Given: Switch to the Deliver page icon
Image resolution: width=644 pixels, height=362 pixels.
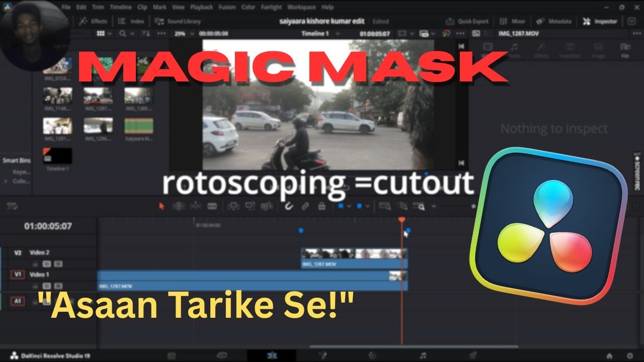Looking at the screenshot, I should [x=473, y=355].
